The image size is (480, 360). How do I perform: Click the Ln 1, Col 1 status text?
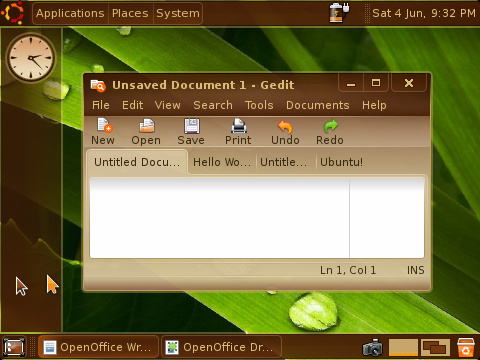pos(348,270)
